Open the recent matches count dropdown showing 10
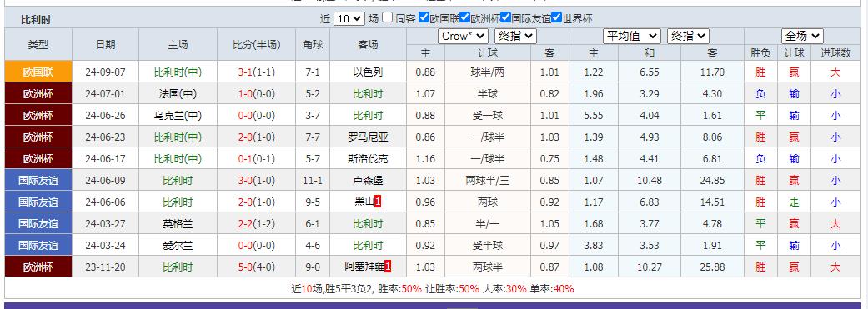 (x=349, y=18)
